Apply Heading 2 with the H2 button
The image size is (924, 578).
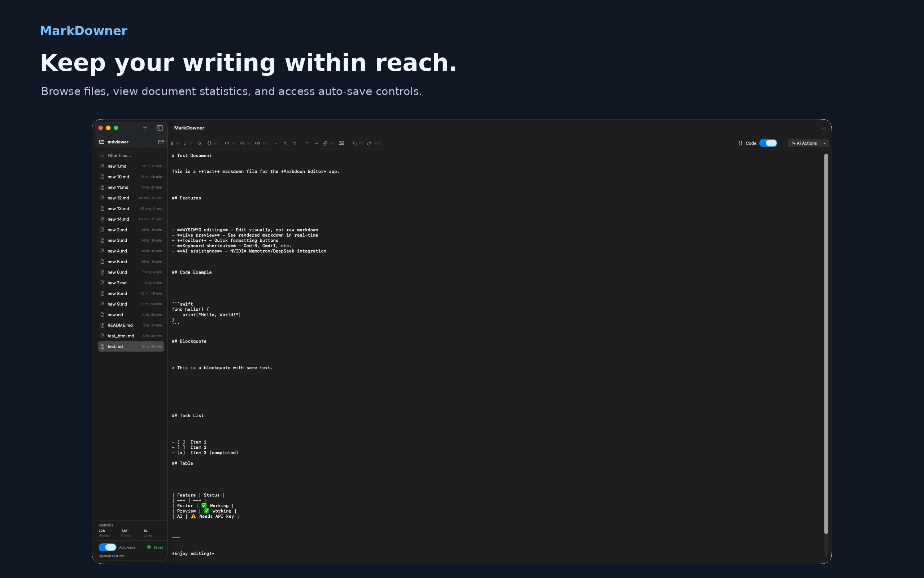click(x=242, y=143)
